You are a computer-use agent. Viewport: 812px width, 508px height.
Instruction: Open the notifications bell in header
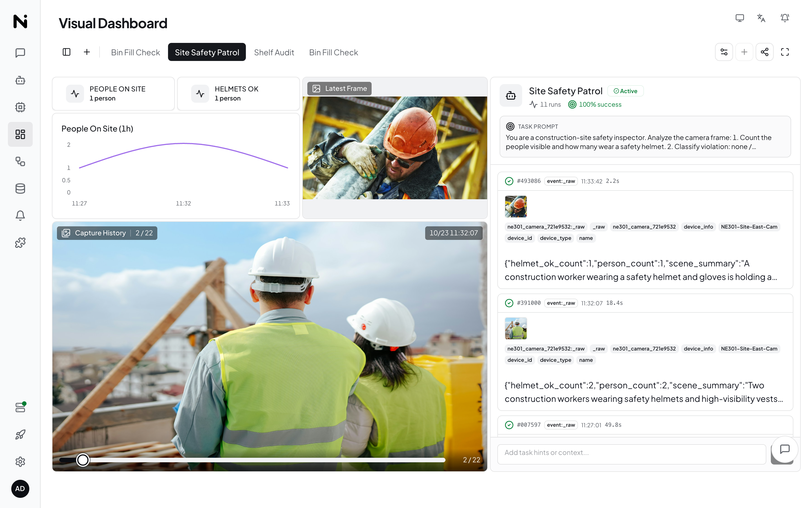(784, 18)
